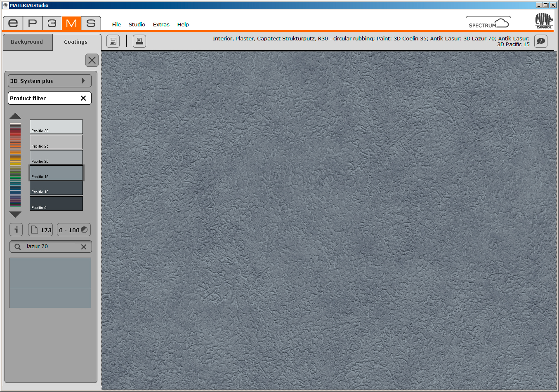
Task: Toggle the 0 - 100 brightness range
Action: click(73, 230)
